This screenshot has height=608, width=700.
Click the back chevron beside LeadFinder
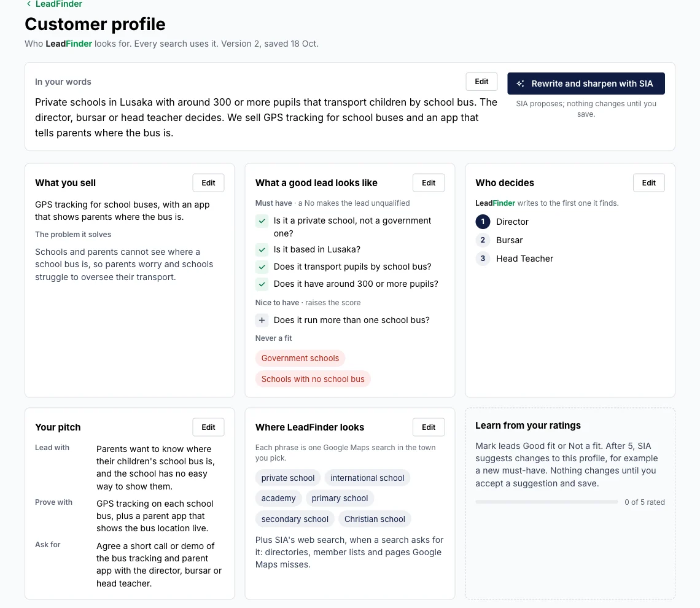(29, 4)
